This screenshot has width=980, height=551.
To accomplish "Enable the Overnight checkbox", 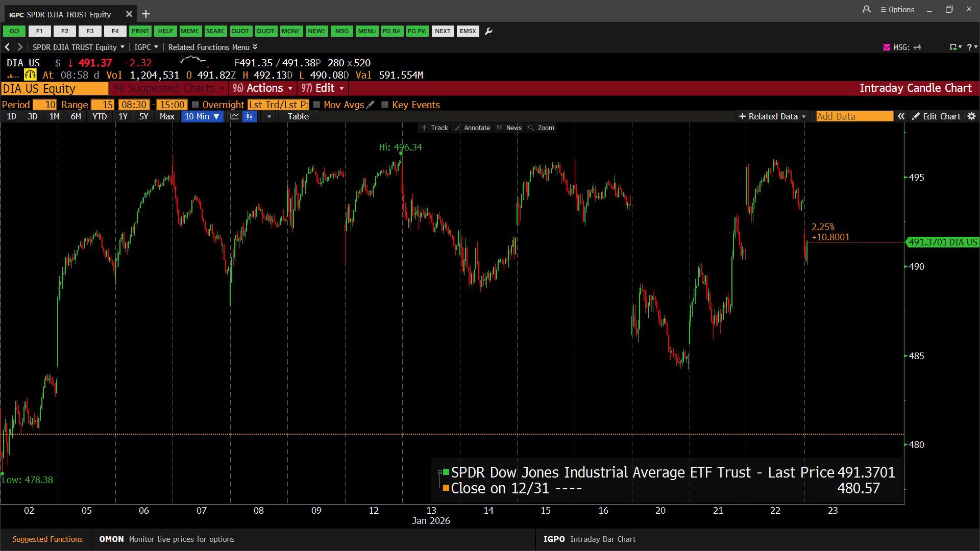I will 195,105.
